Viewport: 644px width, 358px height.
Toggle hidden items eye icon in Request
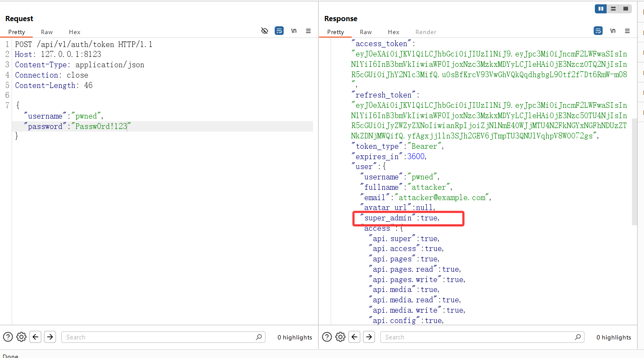click(x=265, y=31)
